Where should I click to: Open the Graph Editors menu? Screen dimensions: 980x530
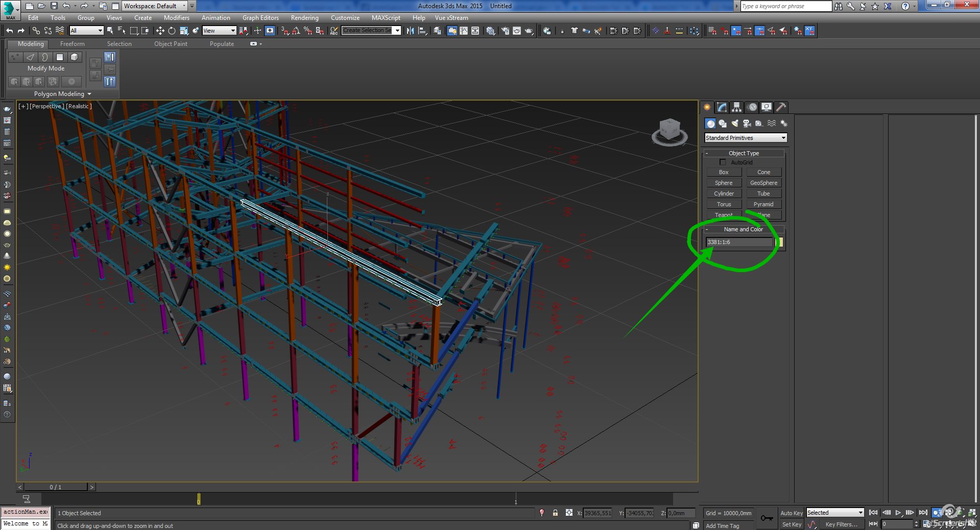tap(260, 18)
